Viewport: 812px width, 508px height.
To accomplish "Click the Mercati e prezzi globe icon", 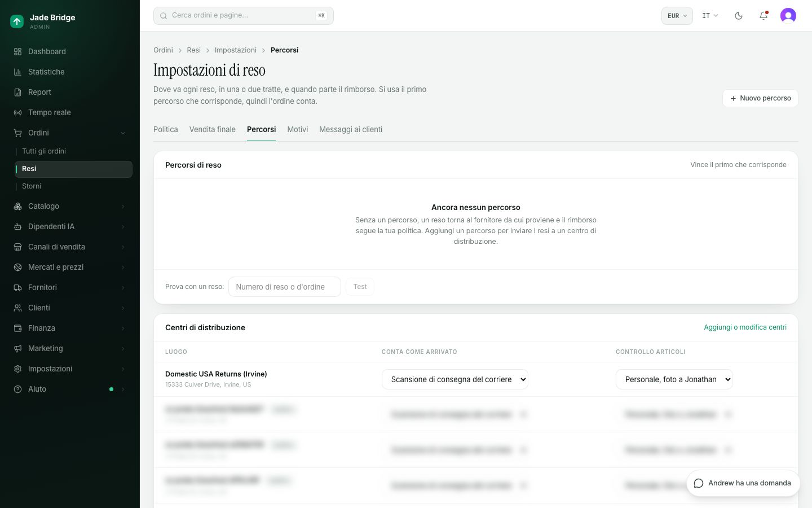I will pyautogui.click(x=17, y=267).
